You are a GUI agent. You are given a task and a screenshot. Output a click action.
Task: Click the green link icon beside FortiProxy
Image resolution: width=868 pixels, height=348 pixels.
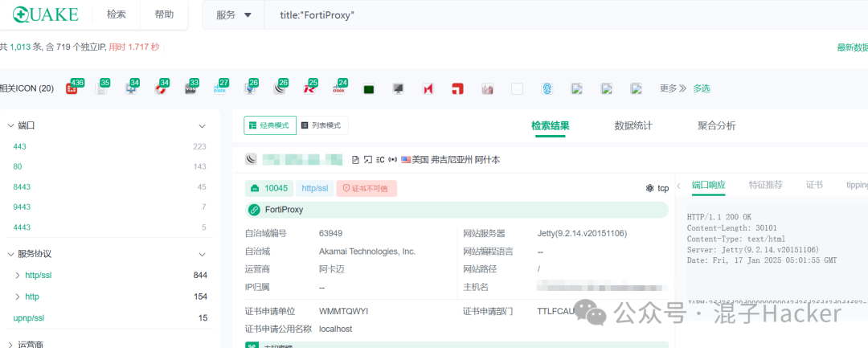[x=254, y=211]
